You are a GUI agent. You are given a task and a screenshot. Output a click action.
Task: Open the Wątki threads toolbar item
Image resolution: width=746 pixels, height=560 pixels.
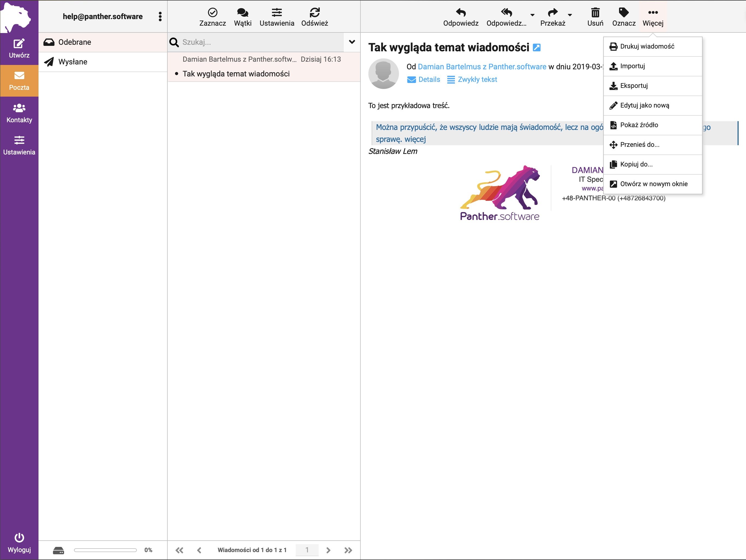242,17
